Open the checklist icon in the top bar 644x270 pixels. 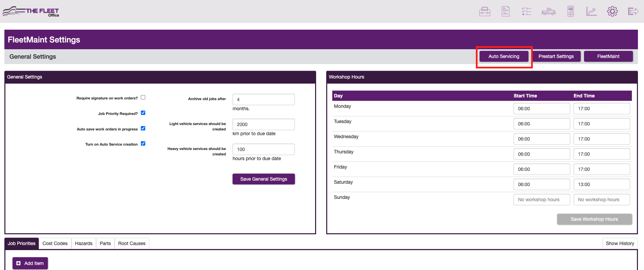[526, 11]
